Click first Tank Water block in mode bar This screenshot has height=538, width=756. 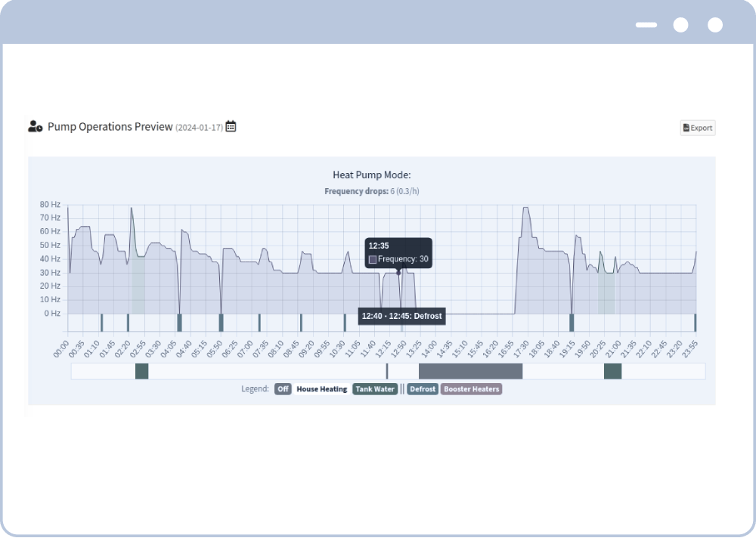(141, 371)
